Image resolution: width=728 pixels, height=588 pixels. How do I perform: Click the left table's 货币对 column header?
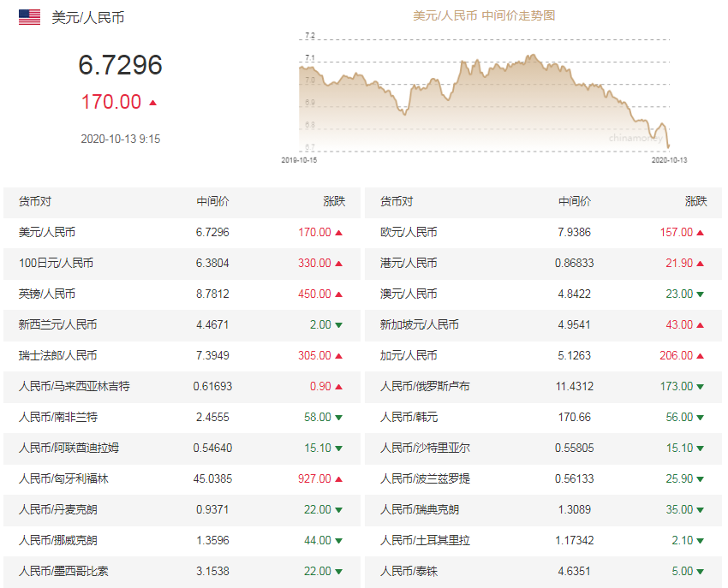(35, 202)
